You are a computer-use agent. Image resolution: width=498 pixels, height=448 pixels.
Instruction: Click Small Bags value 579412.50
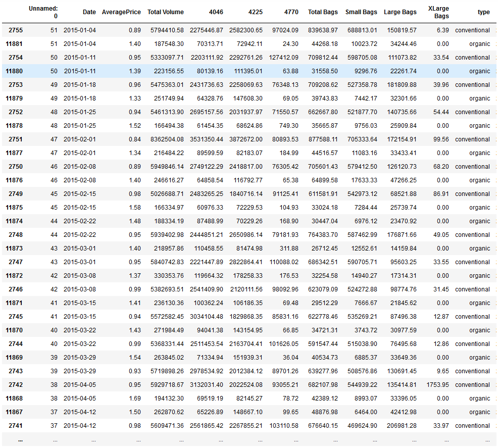(x=362, y=167)
